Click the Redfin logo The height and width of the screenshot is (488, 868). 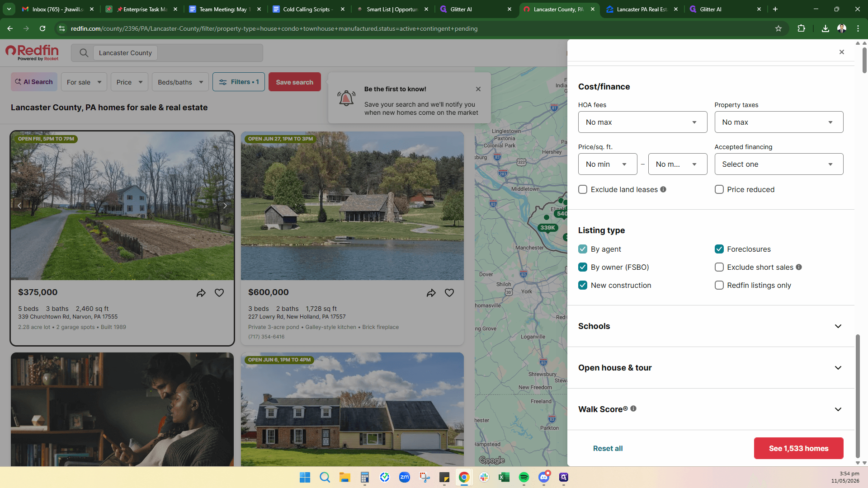pos(32,52)
